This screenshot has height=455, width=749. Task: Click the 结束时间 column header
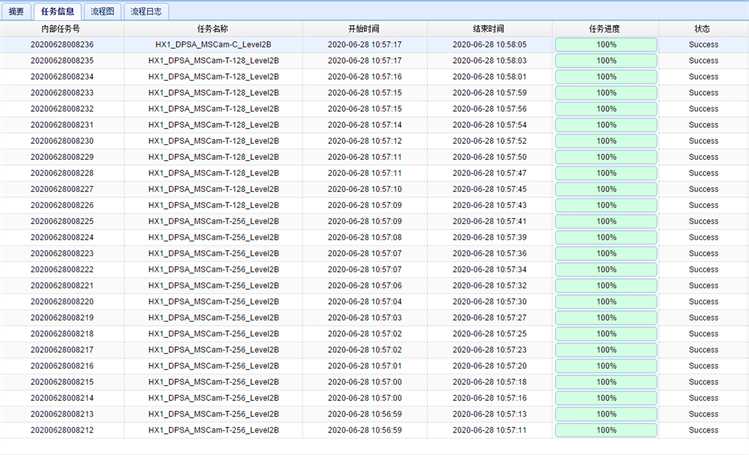point(489,29)
